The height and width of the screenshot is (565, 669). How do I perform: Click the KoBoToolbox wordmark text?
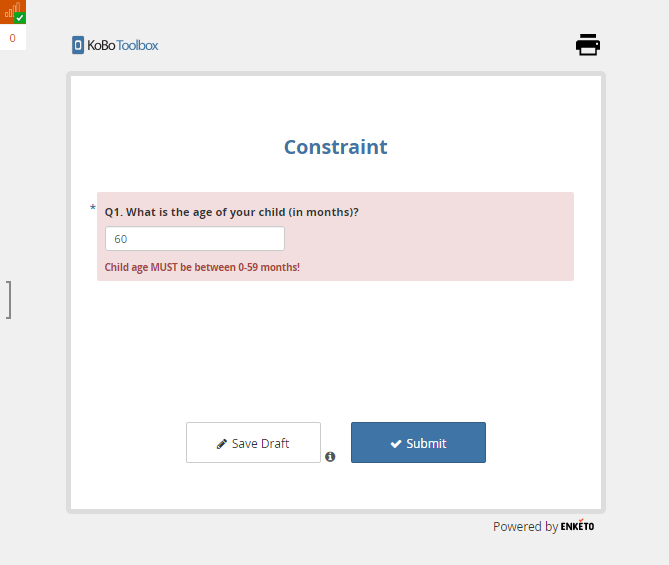click(122, 45)
